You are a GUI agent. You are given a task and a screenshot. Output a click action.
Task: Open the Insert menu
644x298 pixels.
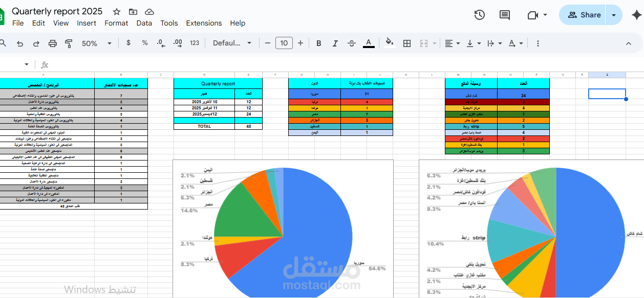point(87,23)
